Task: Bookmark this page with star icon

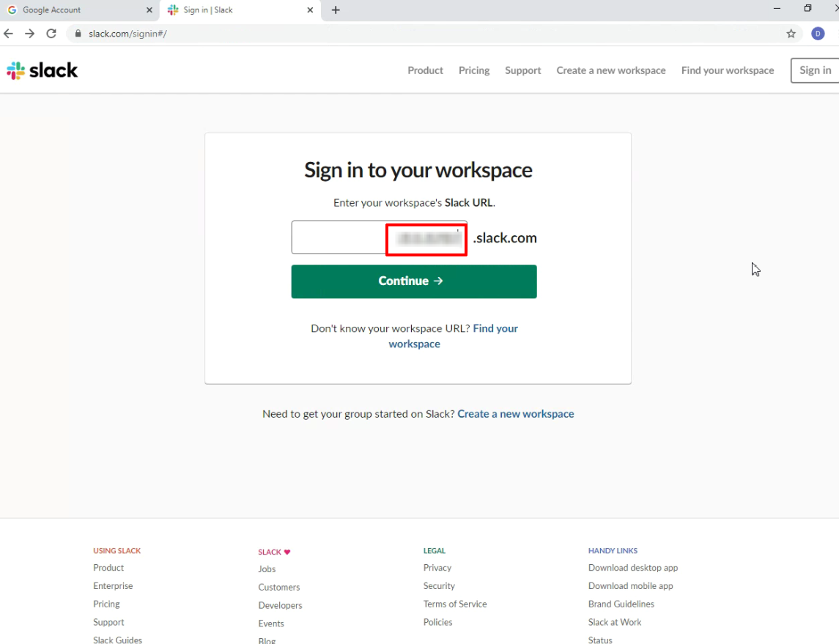Action: click(791, 34)
